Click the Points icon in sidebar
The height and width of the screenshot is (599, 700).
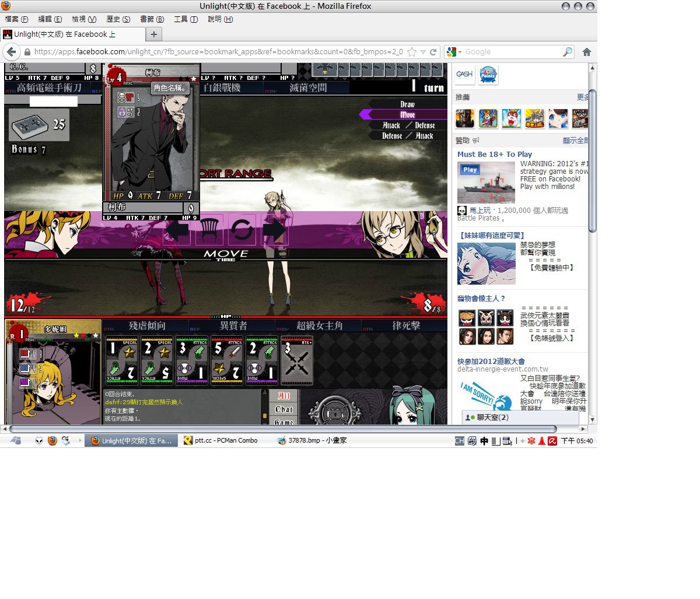click(488, 75)
